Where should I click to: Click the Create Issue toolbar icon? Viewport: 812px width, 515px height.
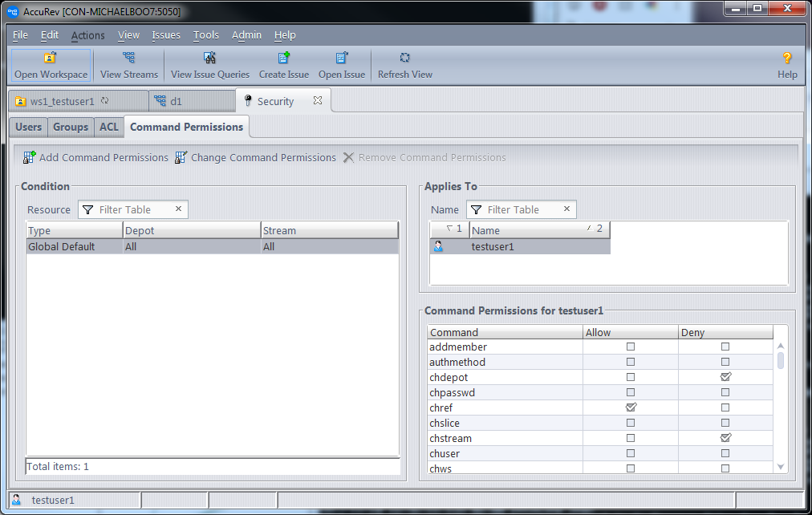click(x=283, y=59)
